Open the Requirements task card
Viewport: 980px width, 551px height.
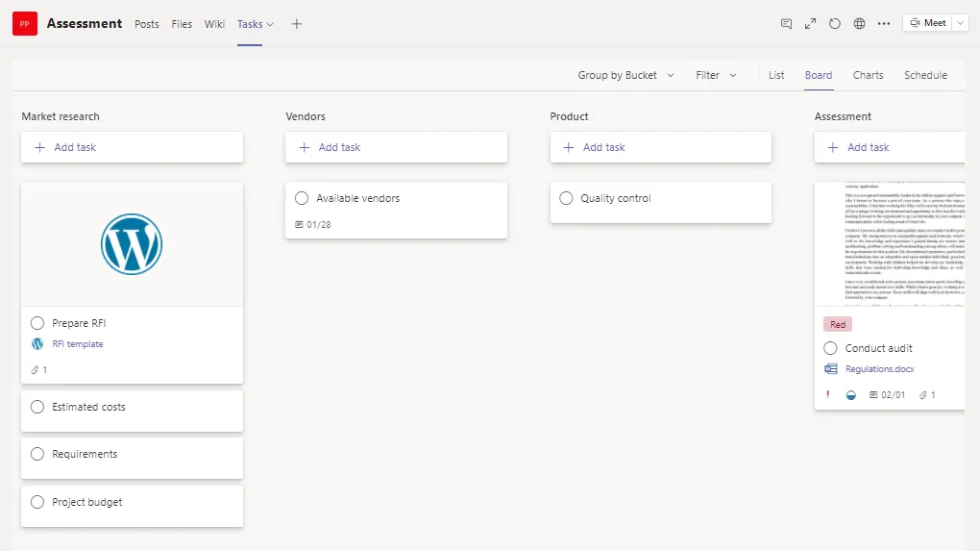point(132,459)
